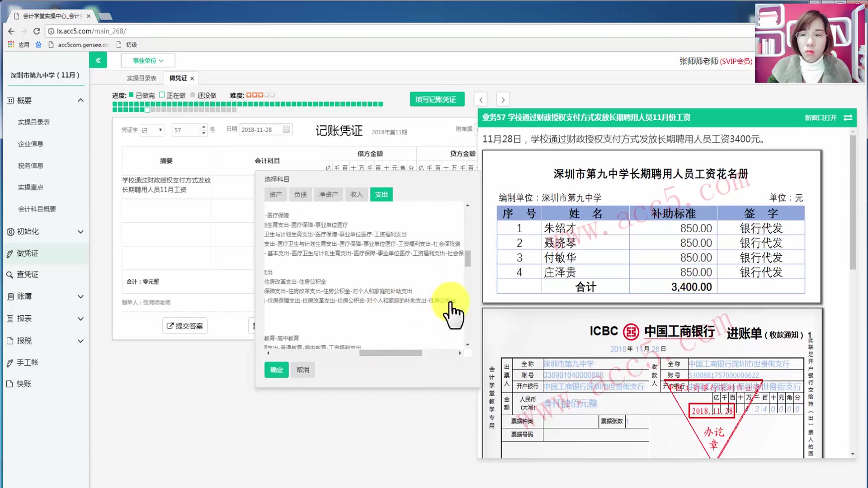Click the 填写记账凭证 button

pos(436,99)
